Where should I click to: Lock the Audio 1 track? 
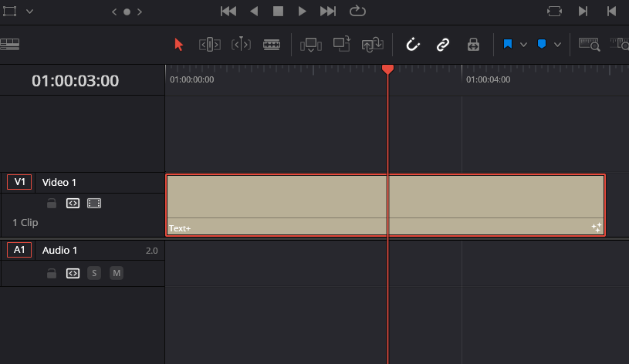[x=52, y=274]
